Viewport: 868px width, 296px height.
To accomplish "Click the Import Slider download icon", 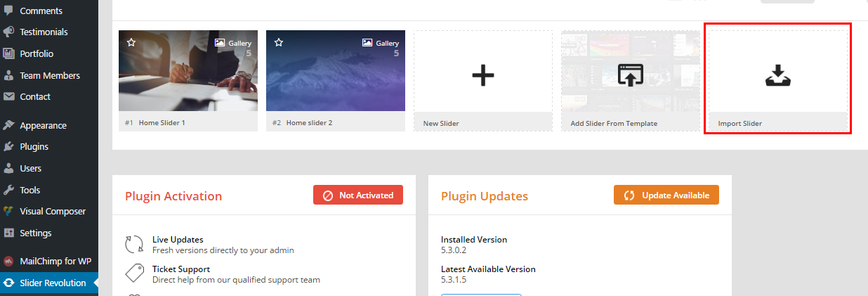I will (x=777, y=75).
